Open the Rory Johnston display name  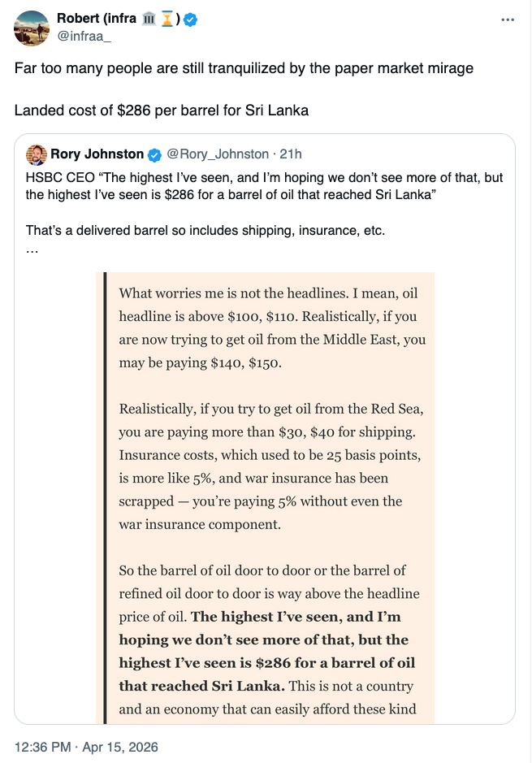coord(97,154)
